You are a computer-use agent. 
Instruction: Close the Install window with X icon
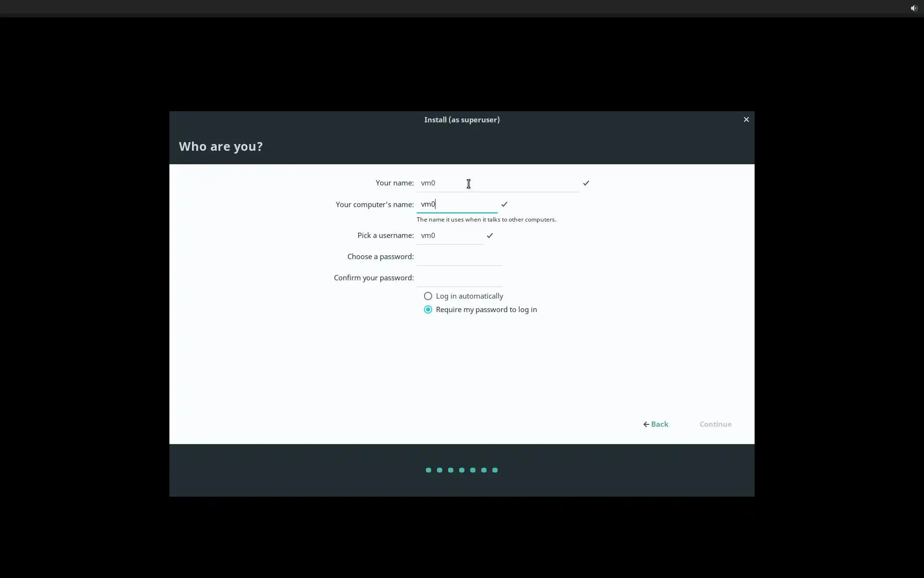tap(746, 119)
